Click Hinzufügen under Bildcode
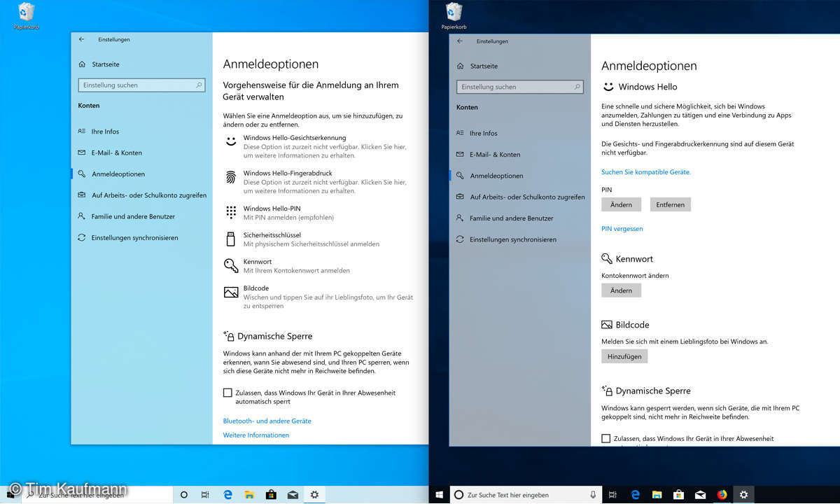This screenshot has width=840, height=504. (624, 356)
